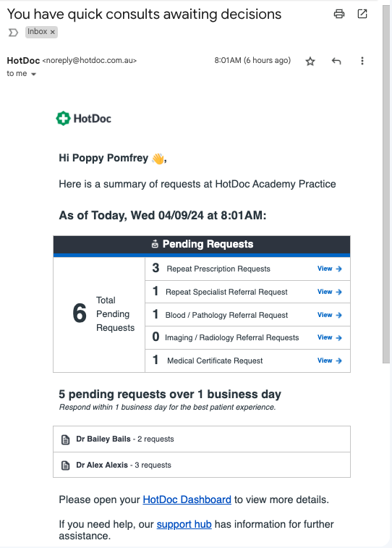This screenshot has height=548, width=392.
Task: Reply to the HotDoc email
Action: click(336, 61)
